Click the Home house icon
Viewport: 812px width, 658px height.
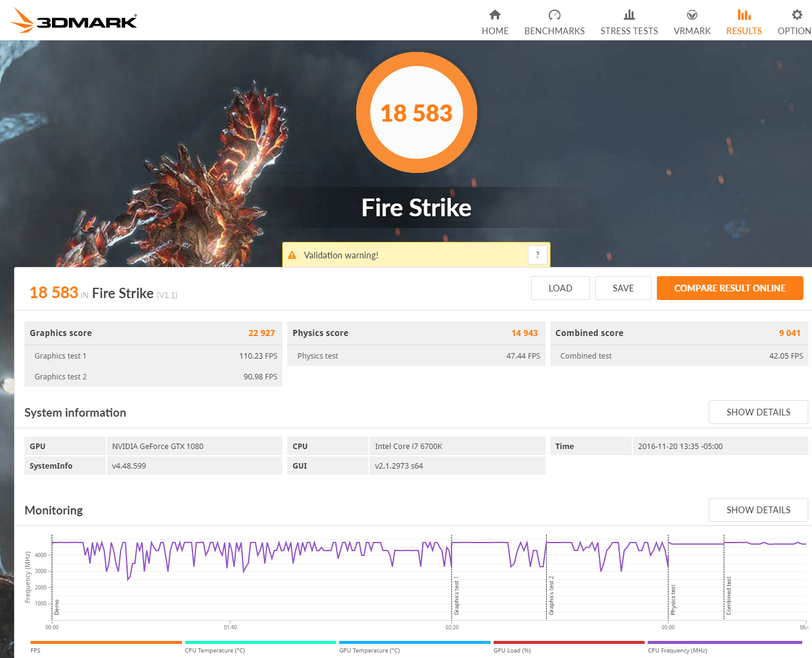point(495,15)
